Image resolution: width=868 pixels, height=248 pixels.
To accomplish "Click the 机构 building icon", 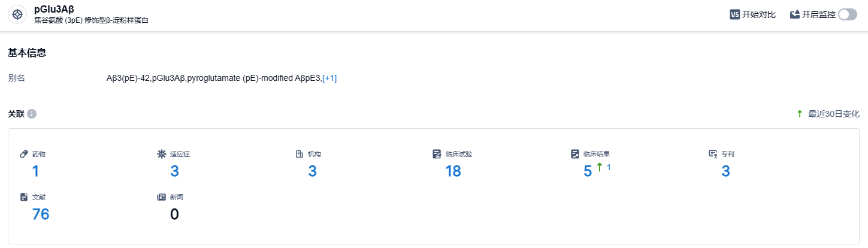I will click(300, 154).
